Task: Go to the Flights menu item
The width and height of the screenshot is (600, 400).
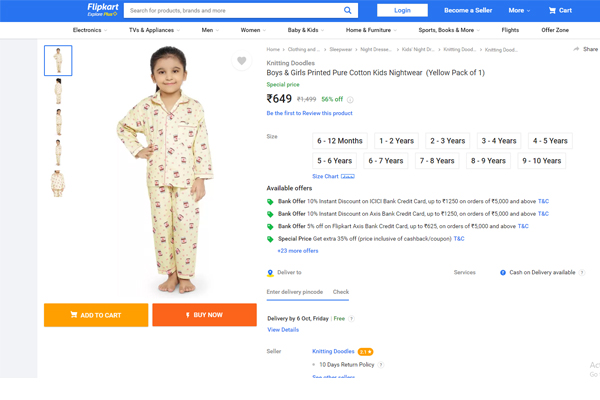Action: pyautogui.click(x=510, y=30)
